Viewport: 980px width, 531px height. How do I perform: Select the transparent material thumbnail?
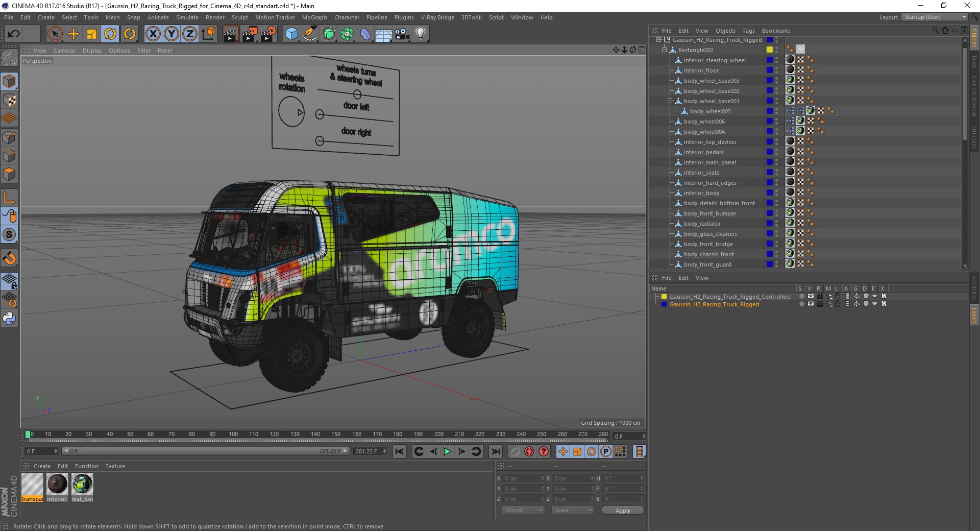[32, 487]
